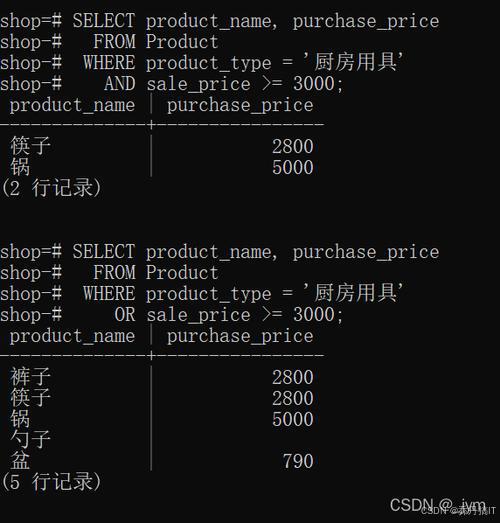Click the 裤子 row in second result

(162, 377)
